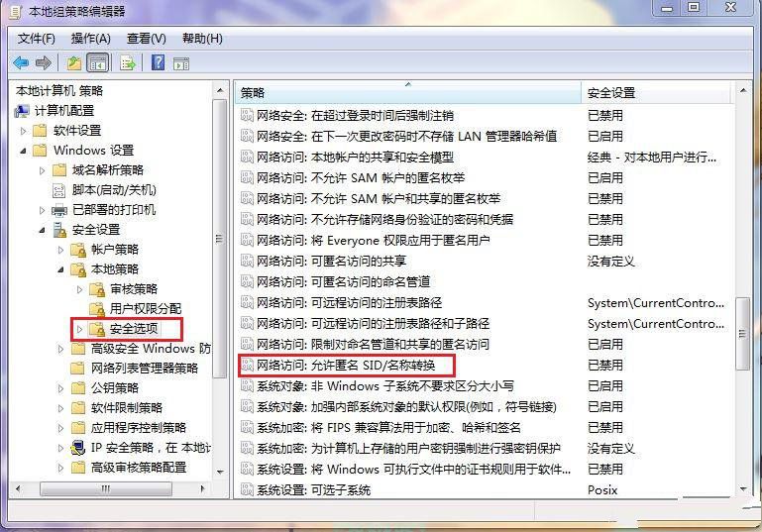Click the 安全设置 column header
This screenshot has width=762, height=532.
(x=656, y=92)
